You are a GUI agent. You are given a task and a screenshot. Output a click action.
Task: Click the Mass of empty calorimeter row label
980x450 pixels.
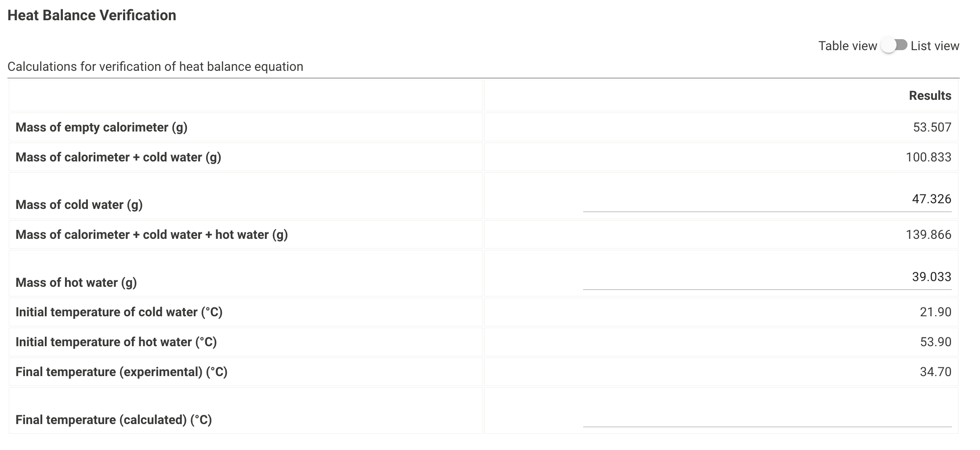[x=101, y=127]
